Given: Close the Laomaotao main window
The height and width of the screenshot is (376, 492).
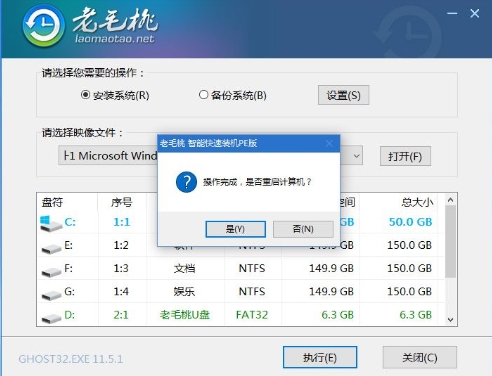Looking at the screenshot, I should (475, 13).
